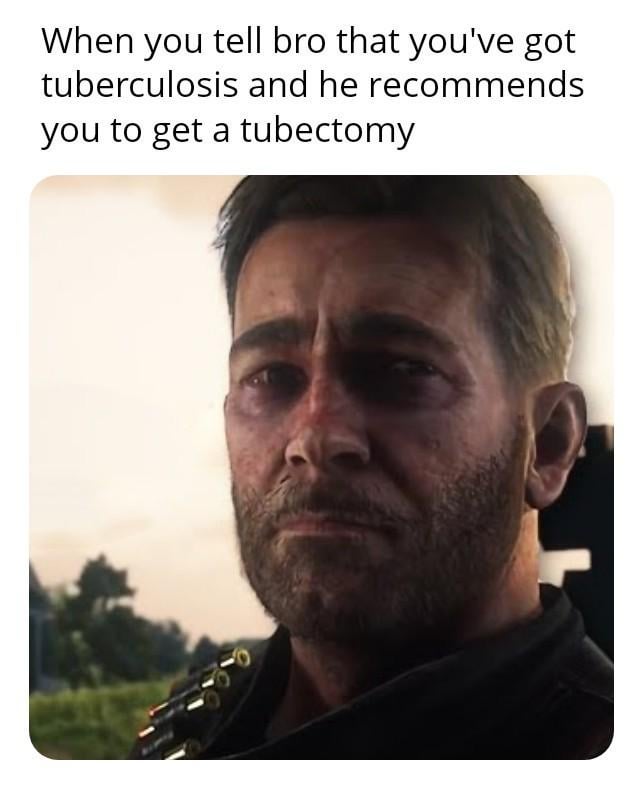This screenshot has height=789, width=643.
Task: Click the word "tuberculosis" in the caption
Action: tap(139, 85)
